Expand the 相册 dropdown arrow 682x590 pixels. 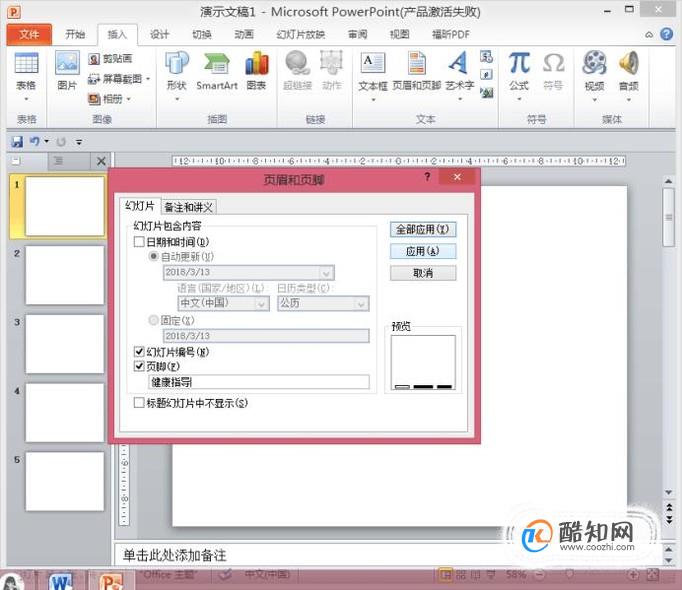[x=129, y=99]
